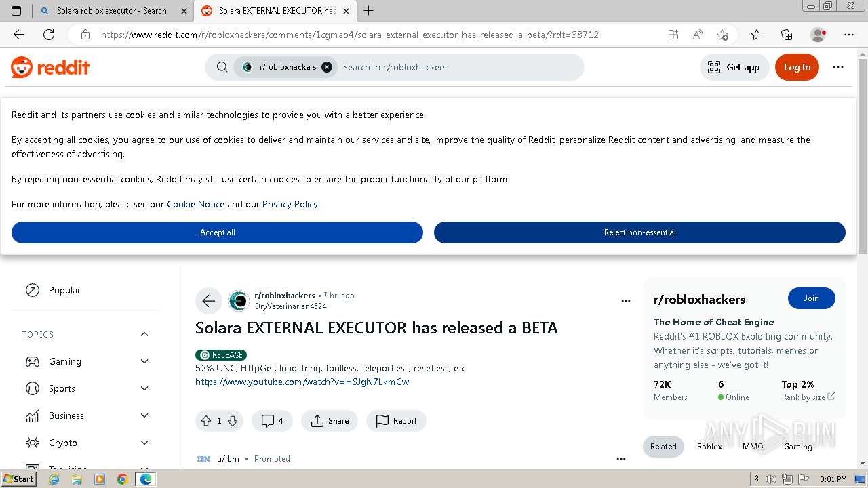Go back from post with arrow button
The height and width of the screenshot is (488, 868).
209,301
